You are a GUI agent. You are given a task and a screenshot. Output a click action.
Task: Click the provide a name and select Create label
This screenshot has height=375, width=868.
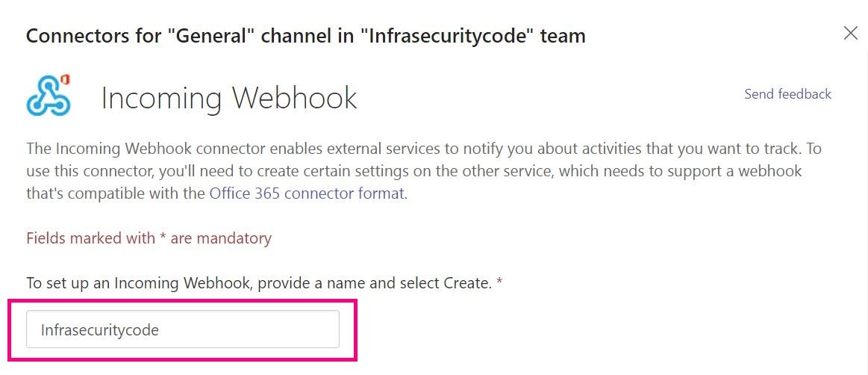pos(259,284)
